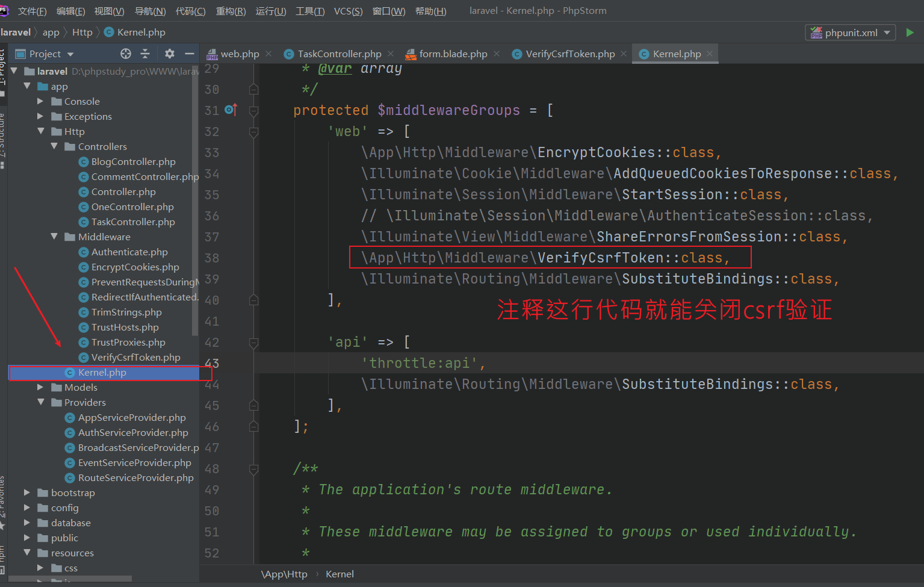Select TrustHosts.php in project tree
Viewport: 924px width, 587px height.
click(119, 327)
